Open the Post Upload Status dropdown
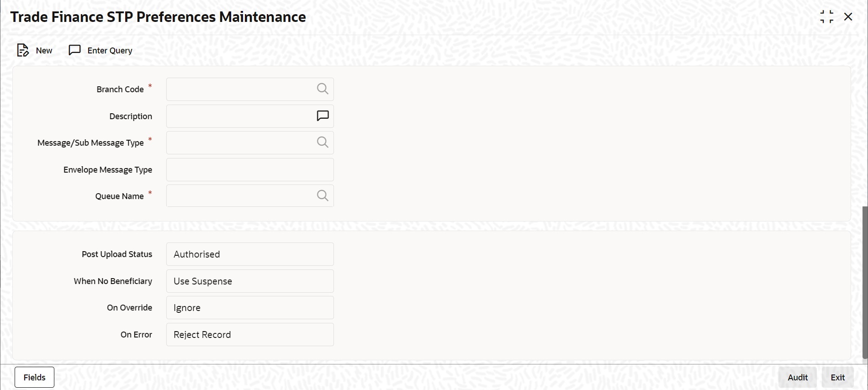868x390 pixels. point(250,254)
